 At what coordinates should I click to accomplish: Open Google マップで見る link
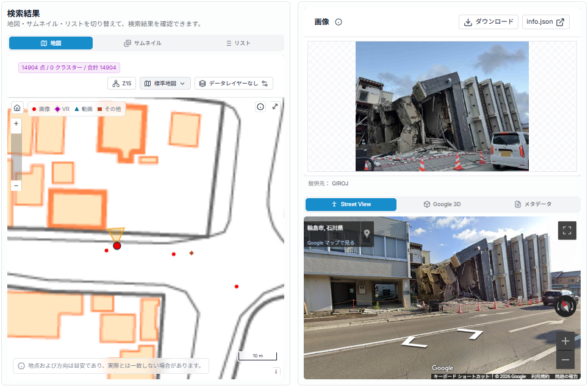pos(331,243)
